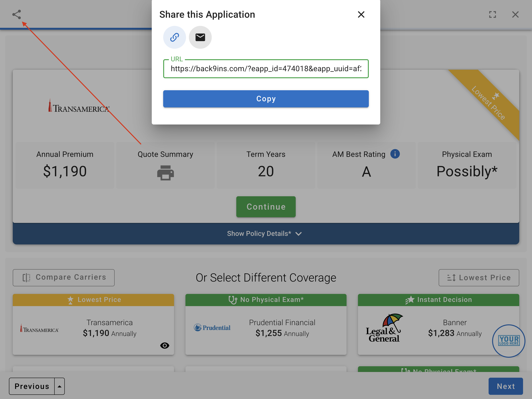Click the share icon at top left
The image size is (532, 399).
[x=17, y=14]
